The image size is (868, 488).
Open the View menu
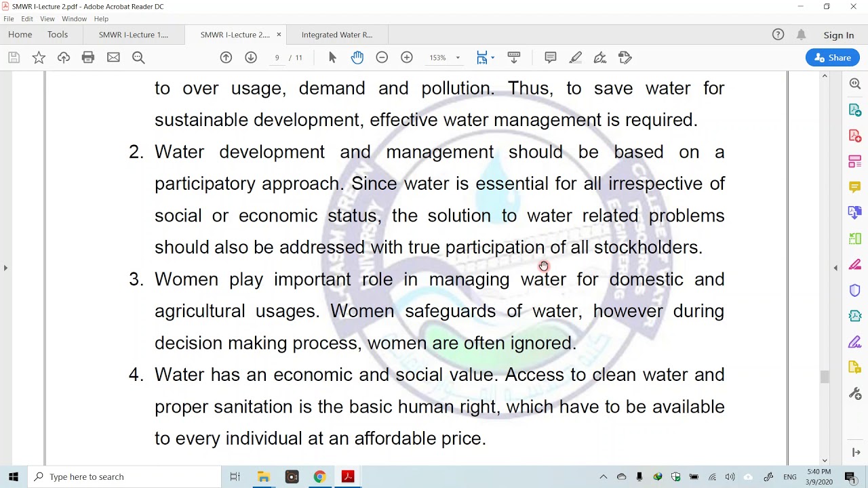47,19
